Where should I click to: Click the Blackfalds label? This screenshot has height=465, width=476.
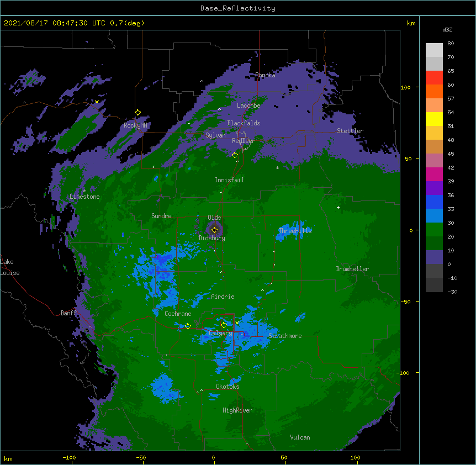click(244, 123)
